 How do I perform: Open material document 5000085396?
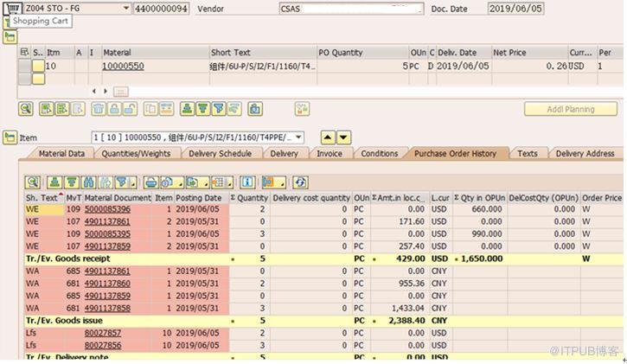point(107,209)
